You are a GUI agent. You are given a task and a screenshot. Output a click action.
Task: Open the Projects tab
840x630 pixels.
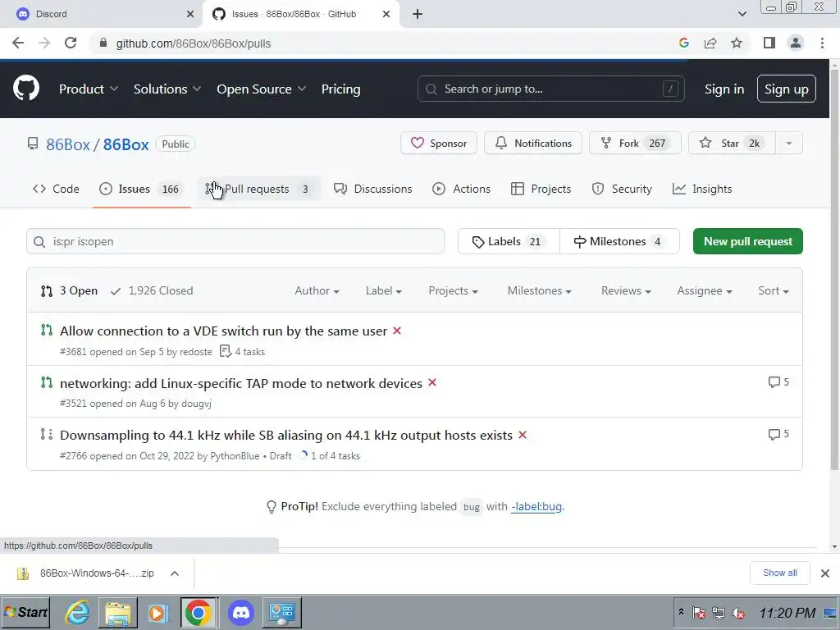coord(541,189)
